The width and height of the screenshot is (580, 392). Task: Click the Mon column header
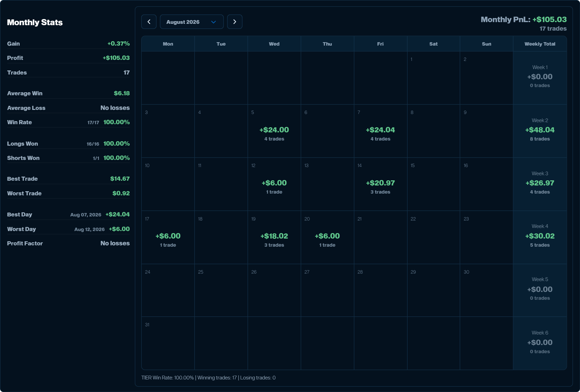[168, 44]
